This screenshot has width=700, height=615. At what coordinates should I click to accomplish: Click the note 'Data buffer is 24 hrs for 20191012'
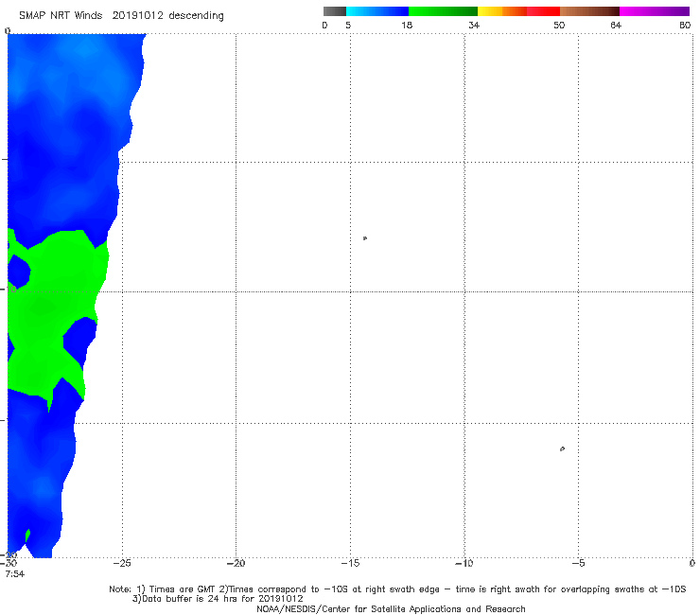tap(218, 599)
